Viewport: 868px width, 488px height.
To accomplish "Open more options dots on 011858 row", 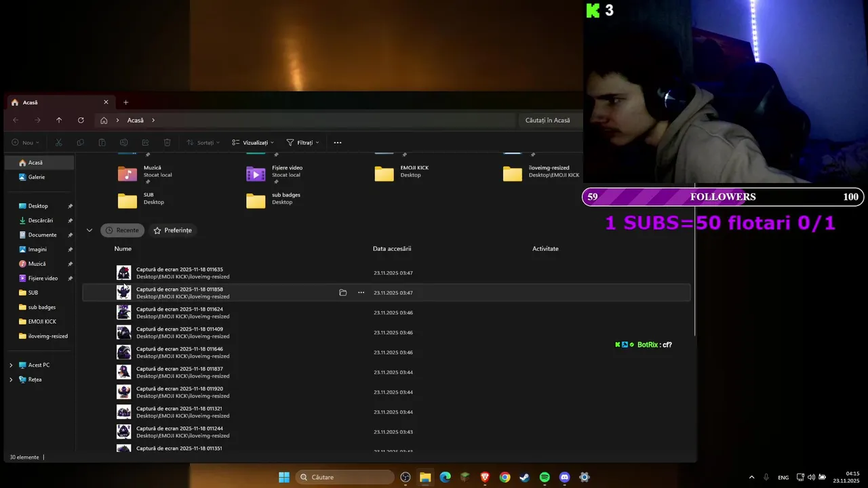I will point(361,293).
